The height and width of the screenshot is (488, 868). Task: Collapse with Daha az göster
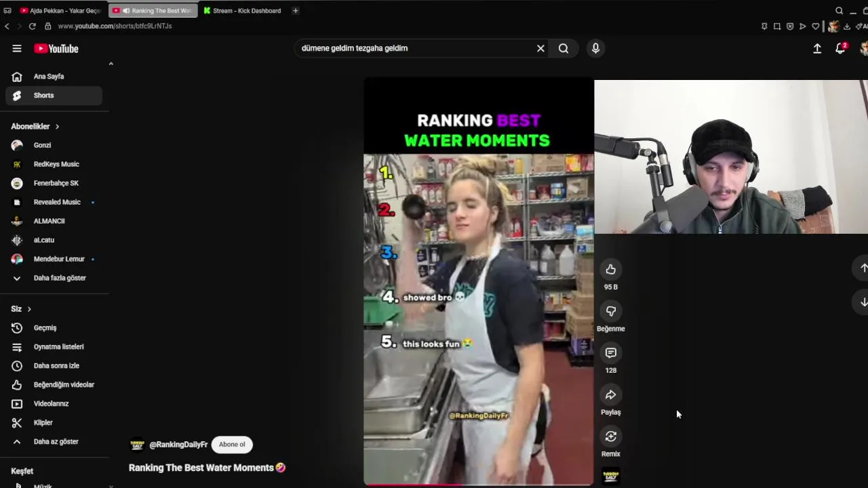click(x=54, y=442)
